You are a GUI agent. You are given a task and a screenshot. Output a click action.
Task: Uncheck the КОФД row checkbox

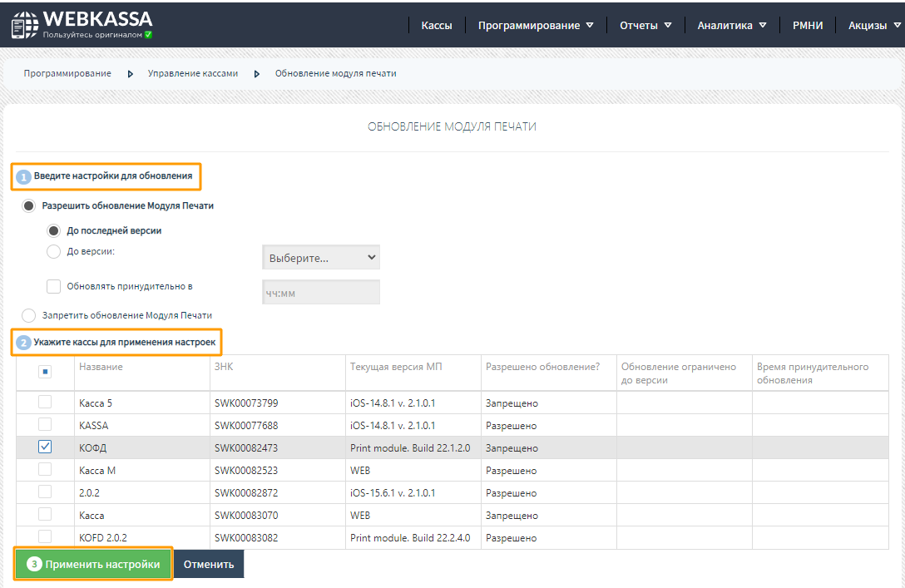tap(45, 447)
